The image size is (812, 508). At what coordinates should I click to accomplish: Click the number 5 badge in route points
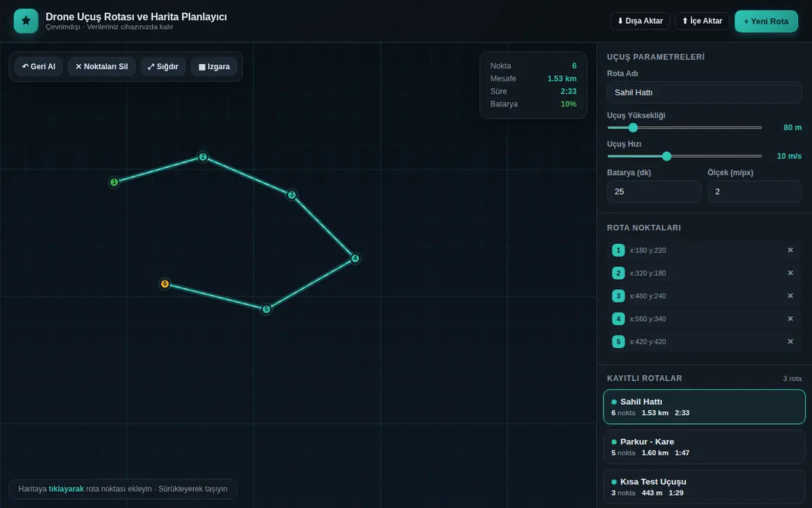tap(618, 341)
